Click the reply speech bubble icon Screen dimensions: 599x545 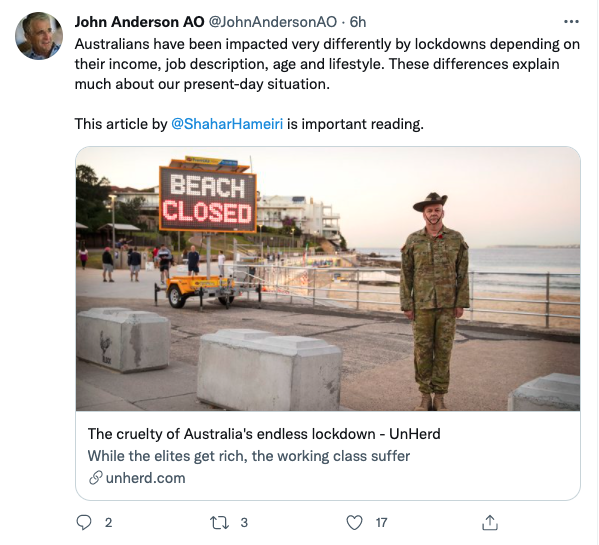[x=84, y=522]
